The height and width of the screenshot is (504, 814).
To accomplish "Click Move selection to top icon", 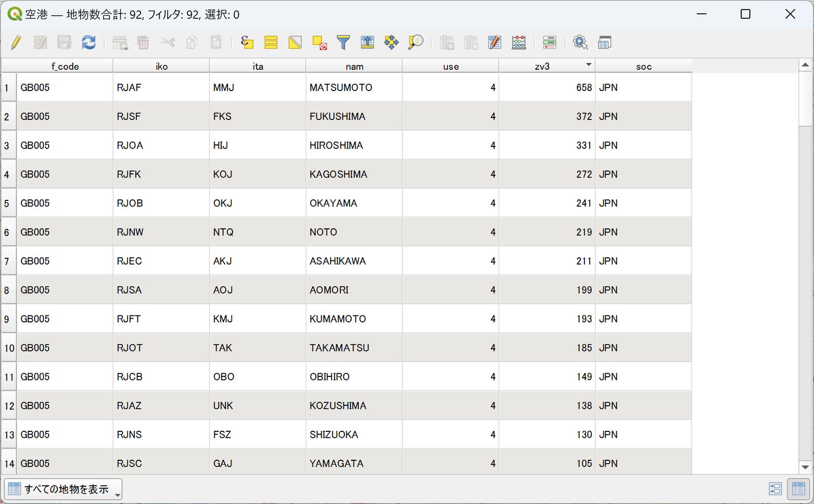I will [x=367, y=42].
